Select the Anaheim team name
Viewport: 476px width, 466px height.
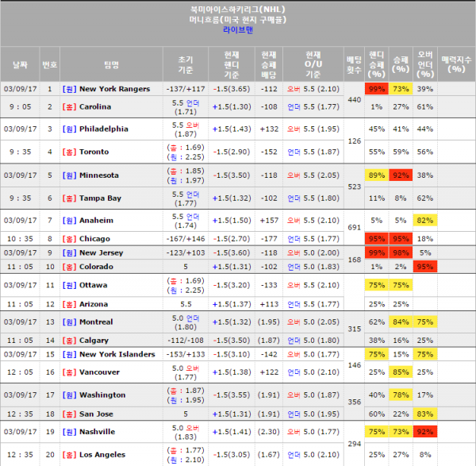(x=96, y=221)
